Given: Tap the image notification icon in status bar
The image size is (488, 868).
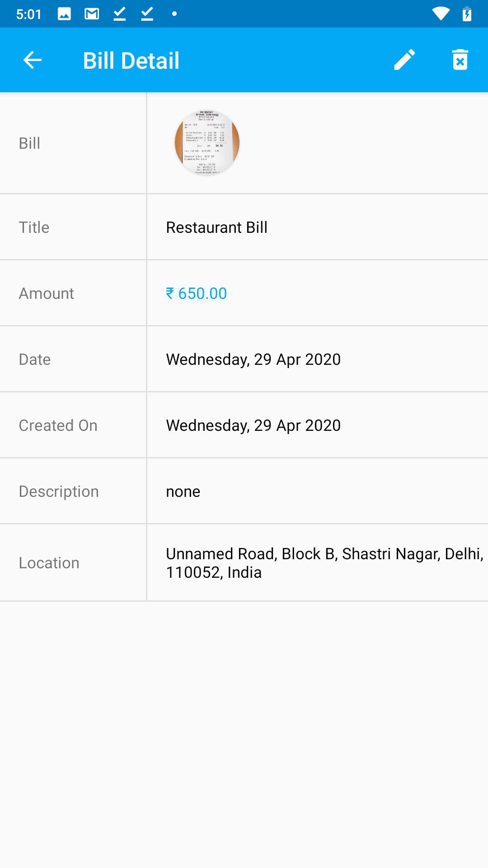Looking at the screenshot, I should point(64,14).
